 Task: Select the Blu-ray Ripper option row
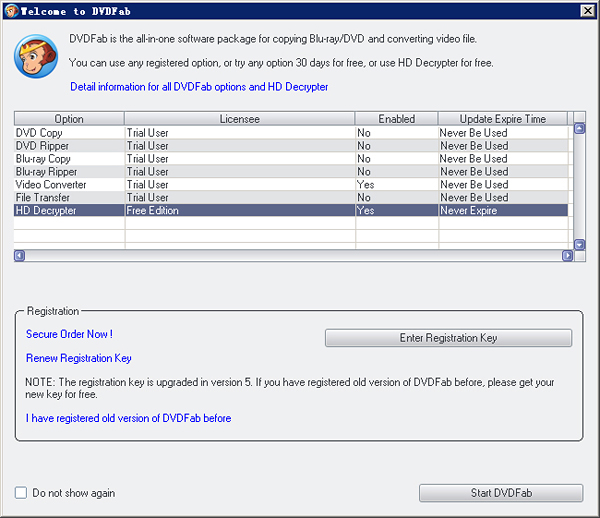pyautogui.click(x=291, y=172)
